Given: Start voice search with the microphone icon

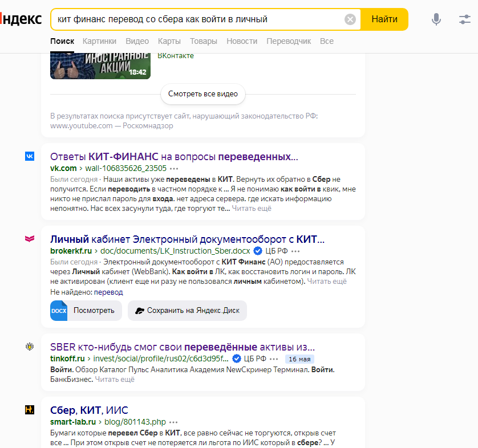Looking at the screenshot, I should tap(436, 19).
